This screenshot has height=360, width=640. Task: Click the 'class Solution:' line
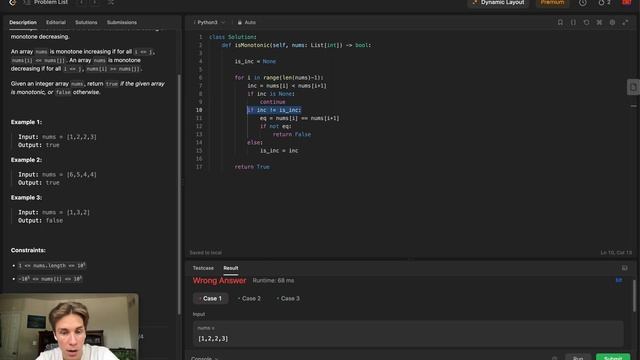click(233, 37)
